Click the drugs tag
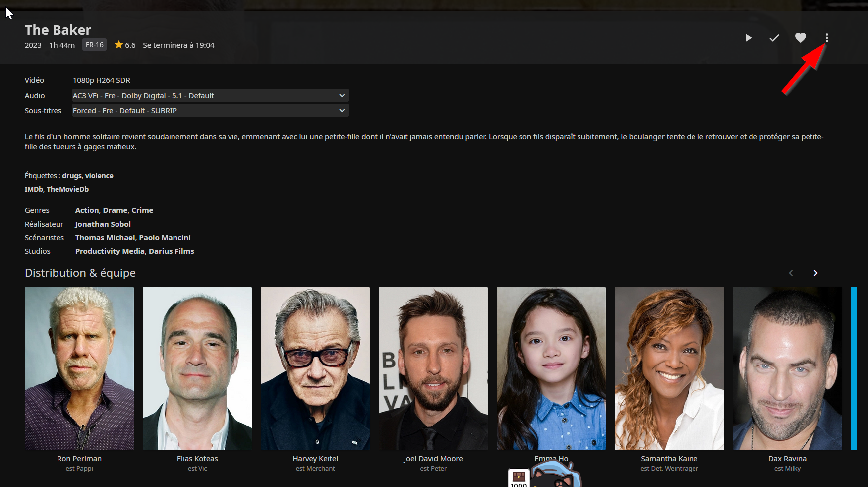Viewport: 868px width, 487px height. click(72, 176)
